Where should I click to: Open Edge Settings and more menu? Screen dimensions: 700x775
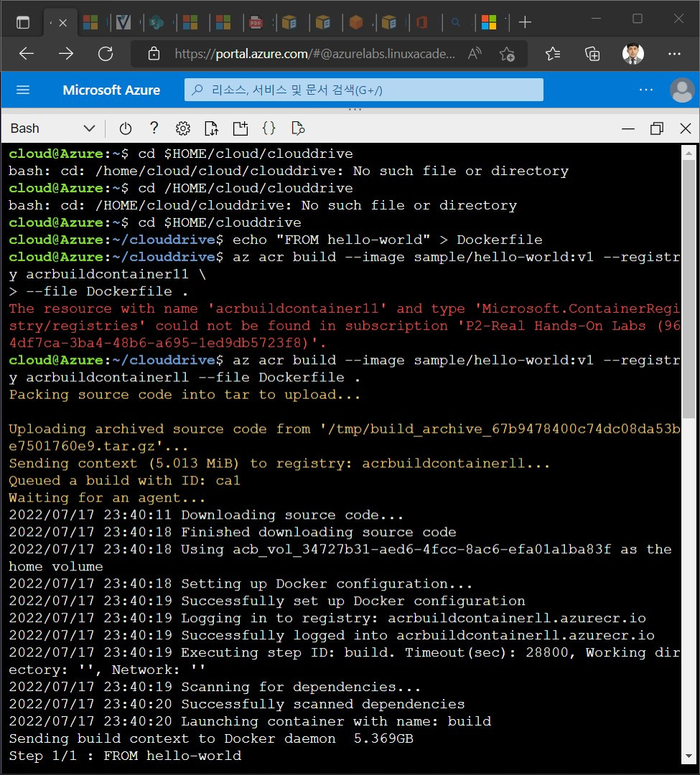(x=674, y=53)
